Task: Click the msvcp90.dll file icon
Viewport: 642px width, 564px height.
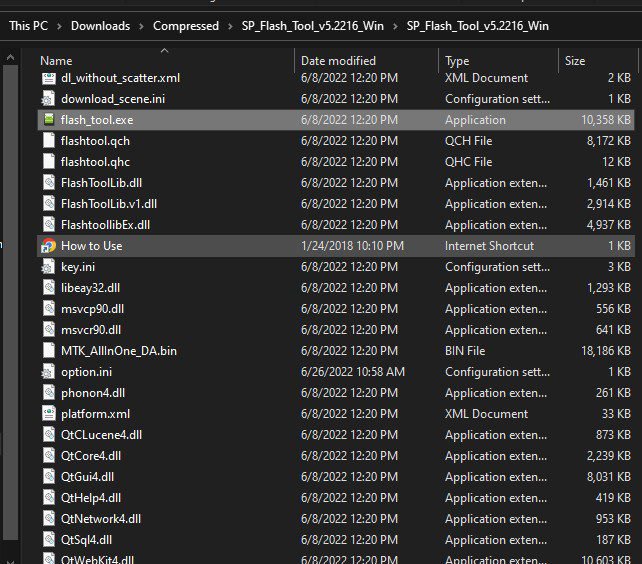Action: pos(49,308)
